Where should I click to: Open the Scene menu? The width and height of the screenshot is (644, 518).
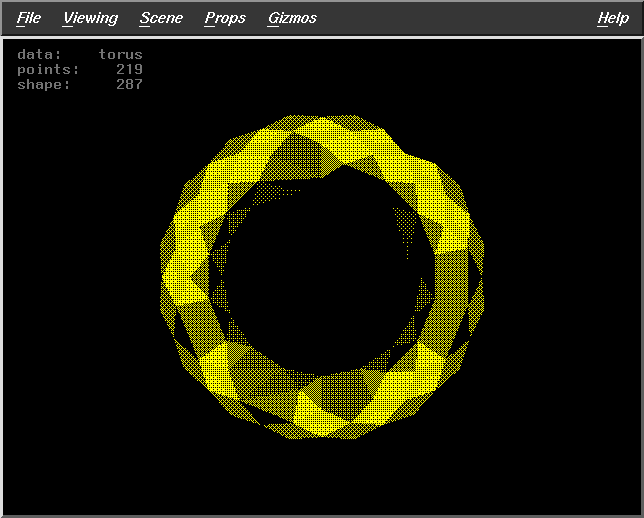click(161, 18)
